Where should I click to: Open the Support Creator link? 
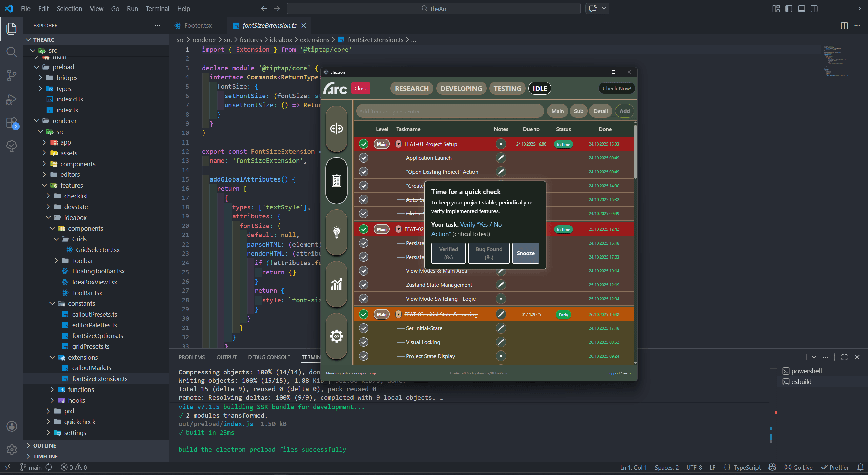click(x=619, y=373)
